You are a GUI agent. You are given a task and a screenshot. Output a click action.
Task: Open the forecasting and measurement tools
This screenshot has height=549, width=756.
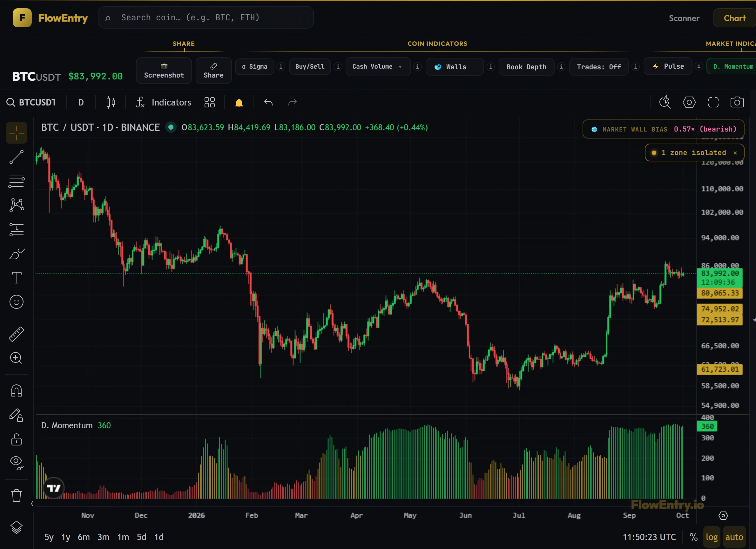16,230
